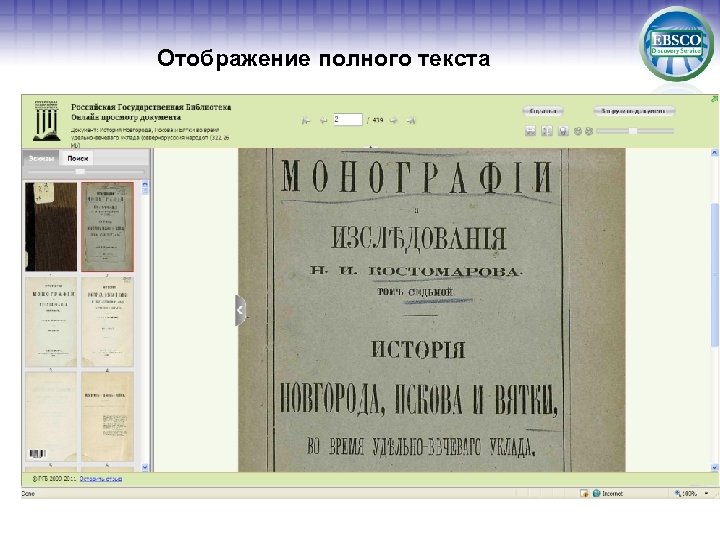Go to the previous page arrow
The image size is (720, 540).
(323, 121)
